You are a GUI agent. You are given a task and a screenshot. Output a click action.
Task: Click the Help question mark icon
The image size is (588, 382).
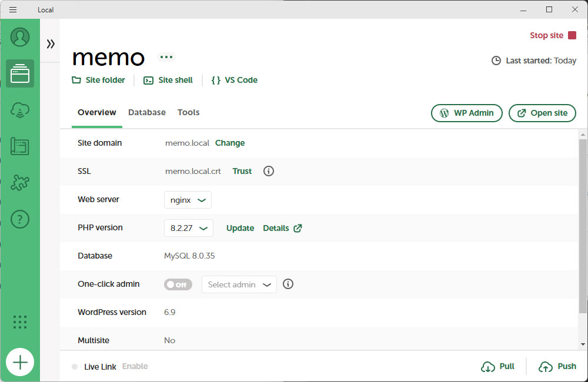coord(20,219)
